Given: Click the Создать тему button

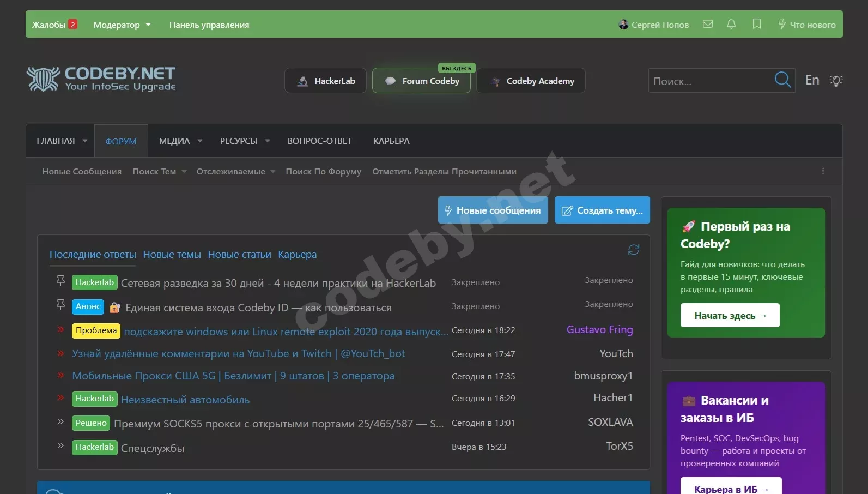Looking at the screenshot, I should point(602,210).
